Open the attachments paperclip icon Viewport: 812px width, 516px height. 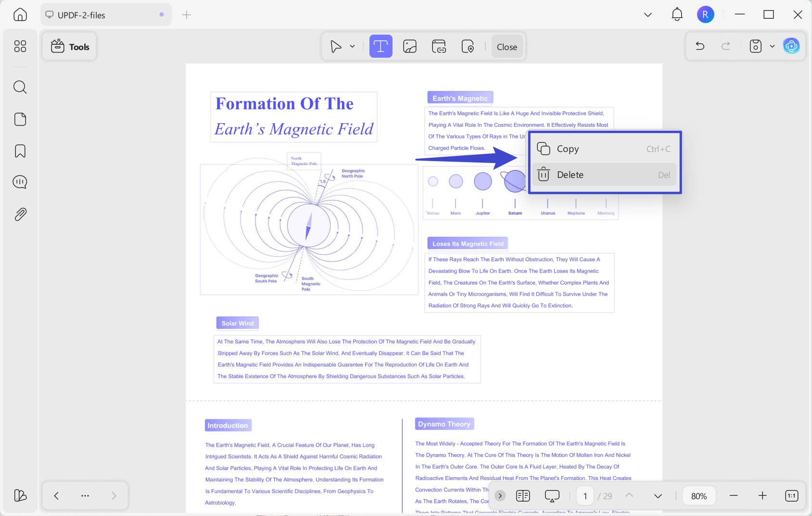[20, 214]
